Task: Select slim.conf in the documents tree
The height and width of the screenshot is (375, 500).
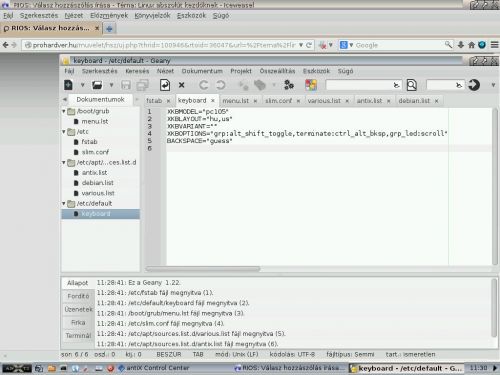Action: pyautogui.click(x=95, y=152)
